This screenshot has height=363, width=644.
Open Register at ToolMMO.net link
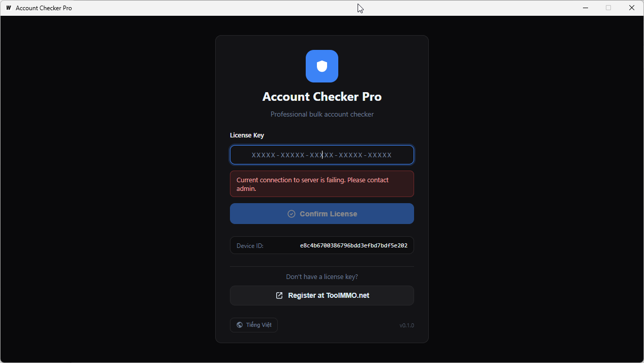tap(322, 295)
